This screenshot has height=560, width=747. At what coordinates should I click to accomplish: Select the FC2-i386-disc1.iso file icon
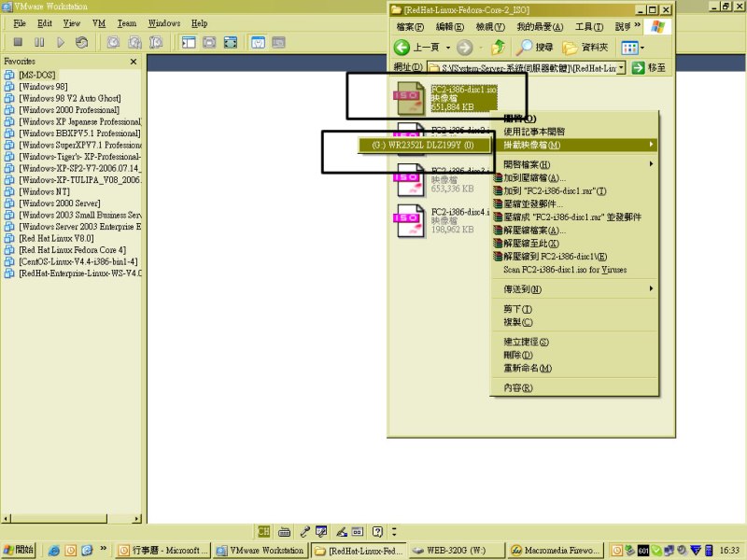410,98
